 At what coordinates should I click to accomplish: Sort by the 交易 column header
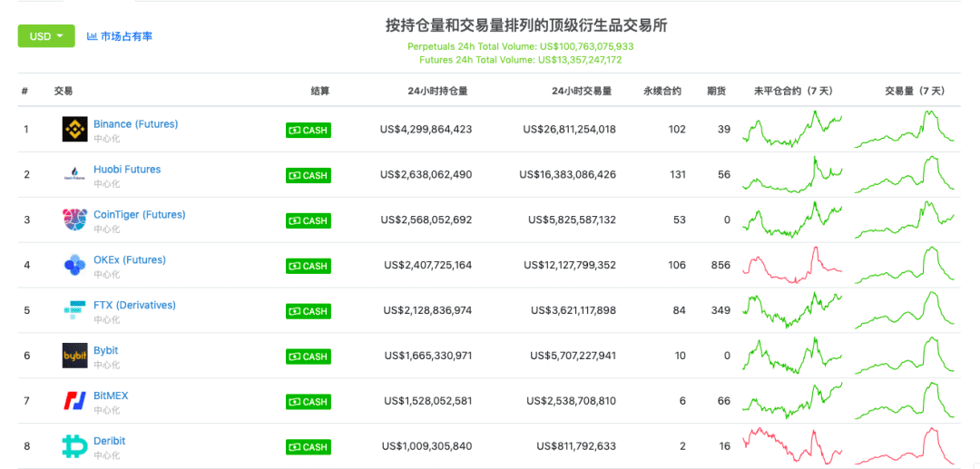click(x=64, y=91)
